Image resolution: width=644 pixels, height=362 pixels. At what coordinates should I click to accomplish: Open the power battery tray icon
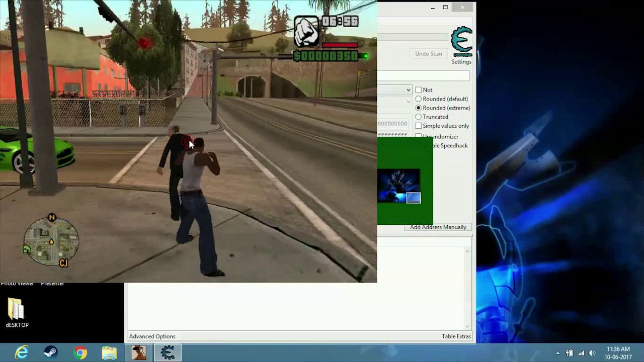point(570,353)
